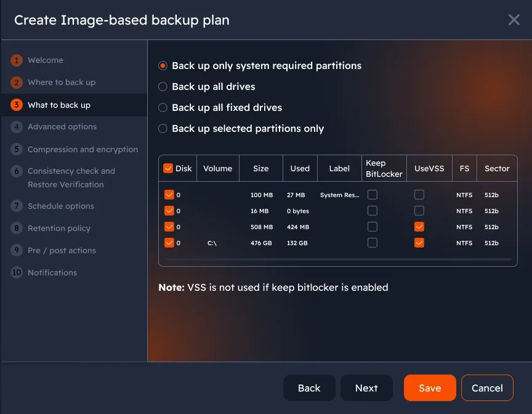Uncheck the disk checkbox for C:\ volume
This screenshot has width=532, height=414.
(169, 243)
